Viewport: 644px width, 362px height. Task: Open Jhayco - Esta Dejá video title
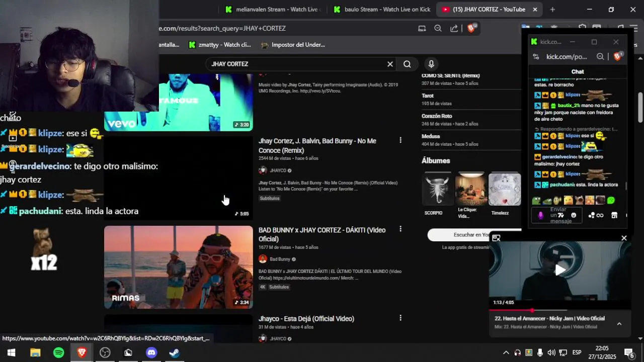click(306, 319)
